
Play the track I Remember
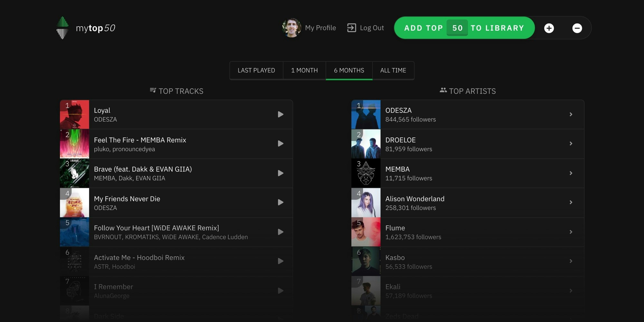click(280, 291)
